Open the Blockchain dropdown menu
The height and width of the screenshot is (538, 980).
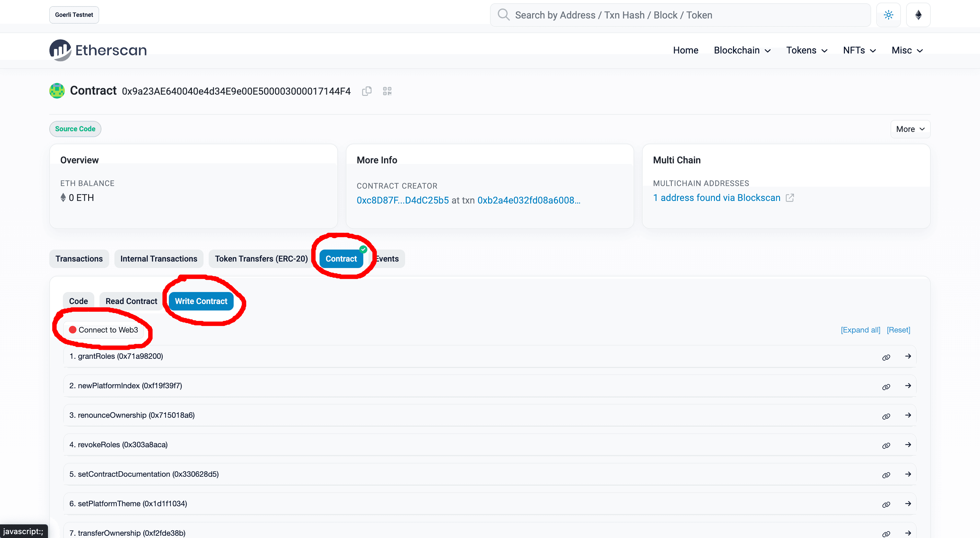[742, 50]
